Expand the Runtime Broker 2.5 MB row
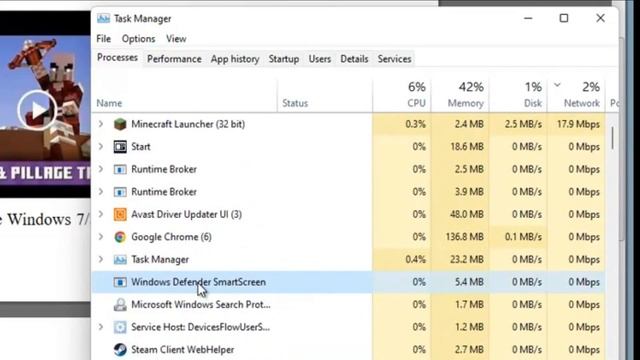The height and width of the screenshot is (360, 640). [101, 169]
